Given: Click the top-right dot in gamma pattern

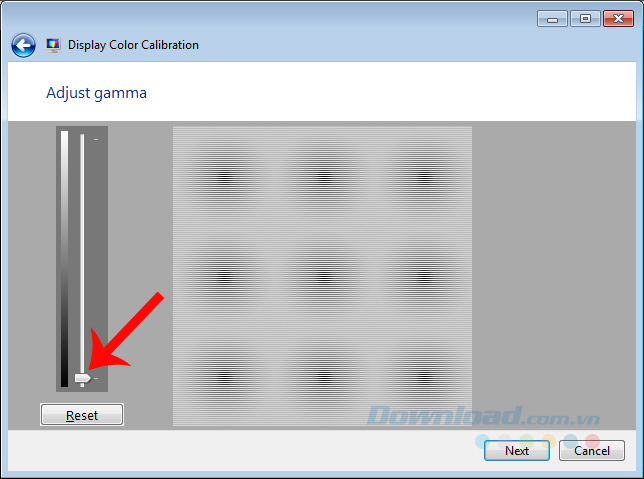Looking at the screenshot, I should (x=424, y=177).
